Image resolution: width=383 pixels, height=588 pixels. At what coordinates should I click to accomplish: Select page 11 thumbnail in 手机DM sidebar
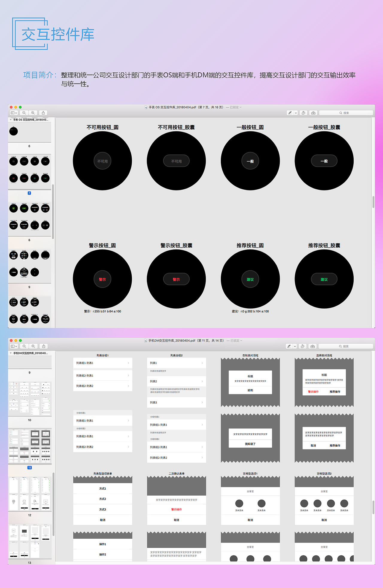[30, 446]
